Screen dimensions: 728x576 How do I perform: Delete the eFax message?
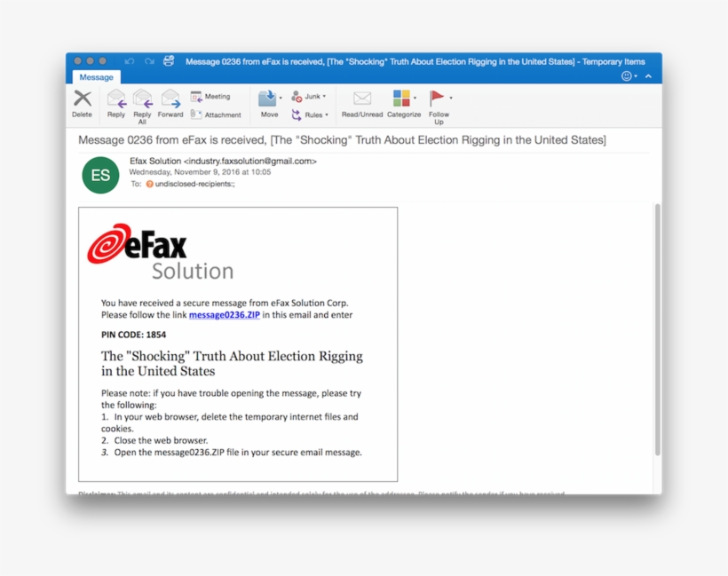pos(83,104)
